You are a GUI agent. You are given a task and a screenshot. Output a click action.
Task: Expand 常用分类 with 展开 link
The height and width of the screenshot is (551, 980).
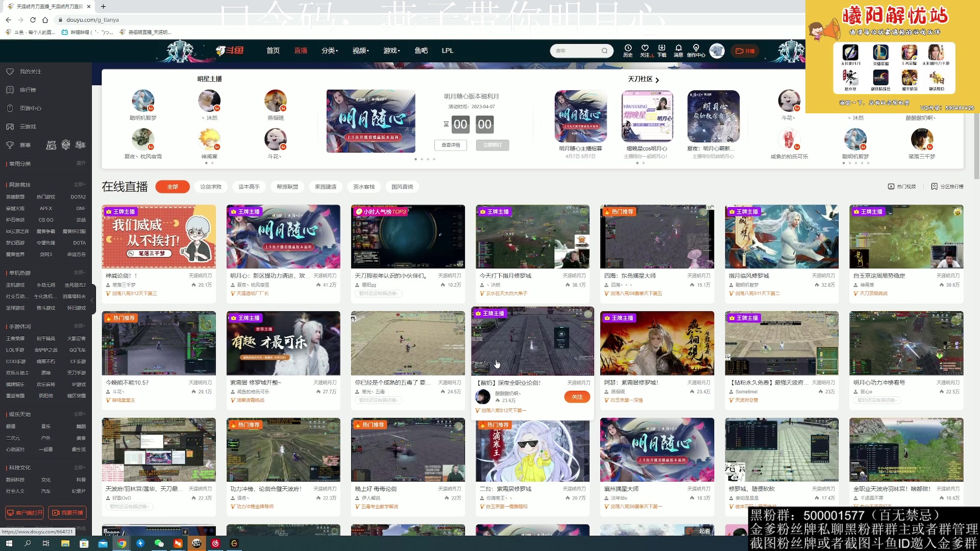click(x=81, y=163)
